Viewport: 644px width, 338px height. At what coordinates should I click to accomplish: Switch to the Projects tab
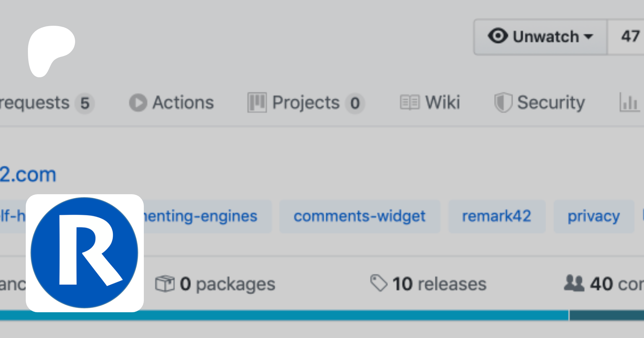pyautogui.click(x=306, y=103)
